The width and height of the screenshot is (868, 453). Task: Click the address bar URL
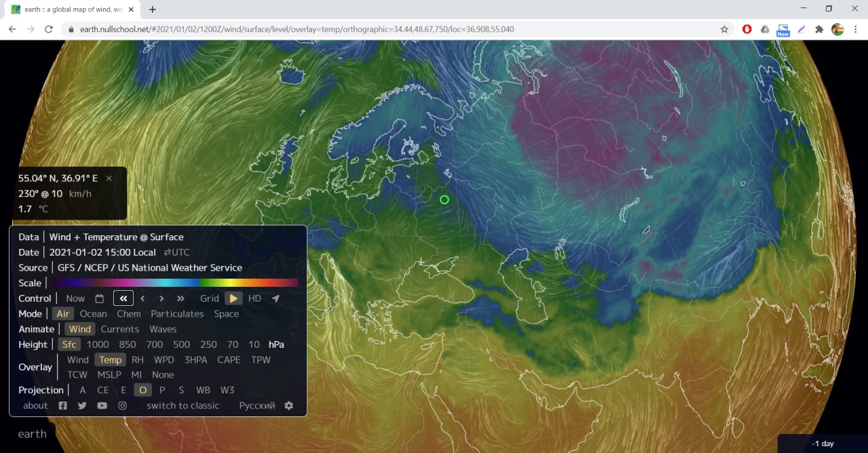click(x=297, y=29)
